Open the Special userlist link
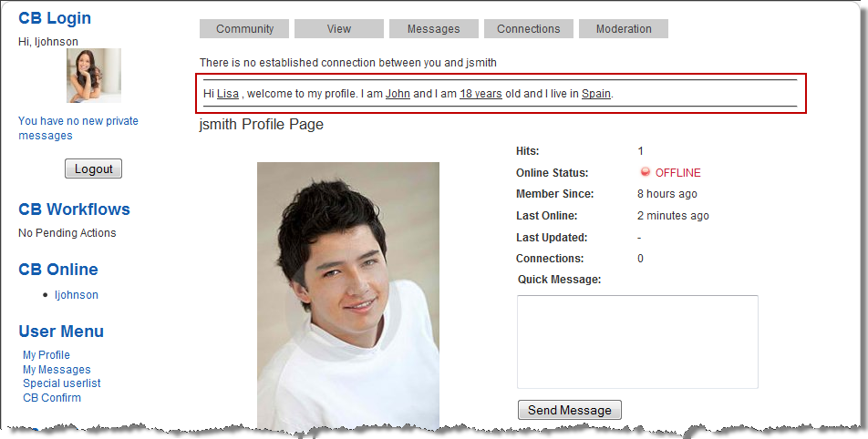Viewport: 868px width, 439px height. tap(62, 383)
